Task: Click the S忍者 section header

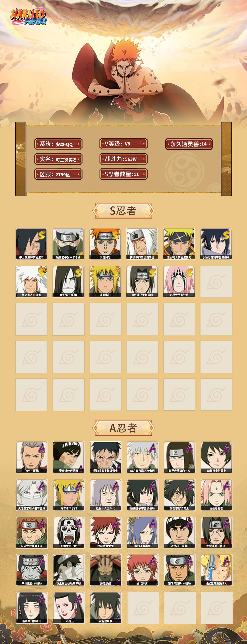Action: pos(123,211)
